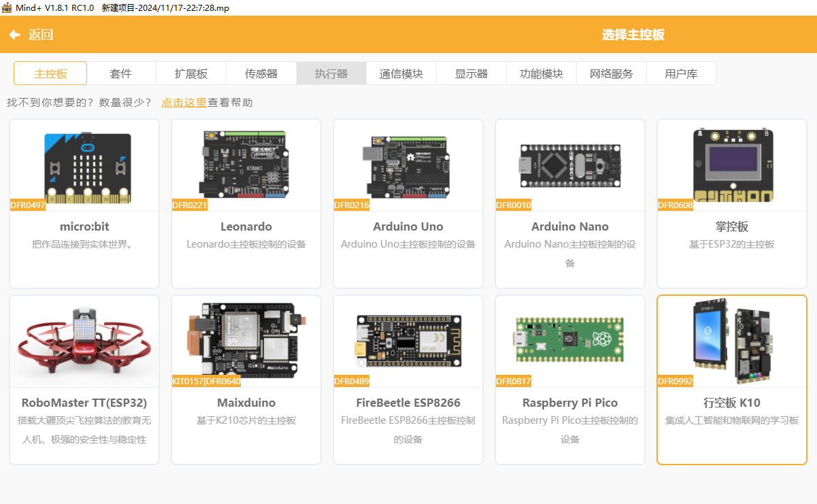Screen dimensions: 817x504
Task: Open the 传感器 tab
Action: coord(261,73)
